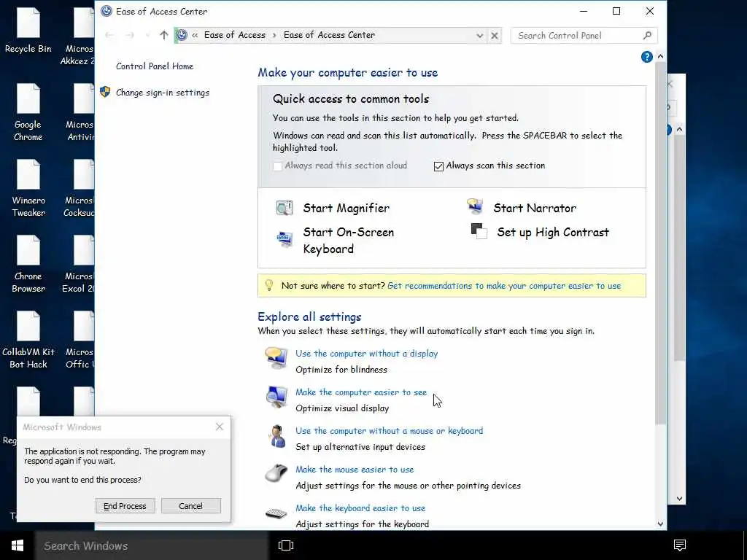Click the Ease of Access icon in the address bar

pos(182,35)
